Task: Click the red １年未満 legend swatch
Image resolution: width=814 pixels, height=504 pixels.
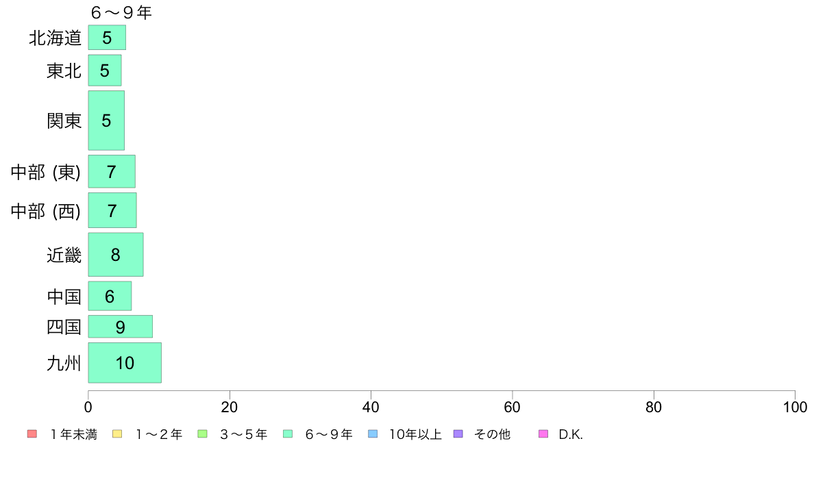Action: pyautogui.click(x=32, y=434)
